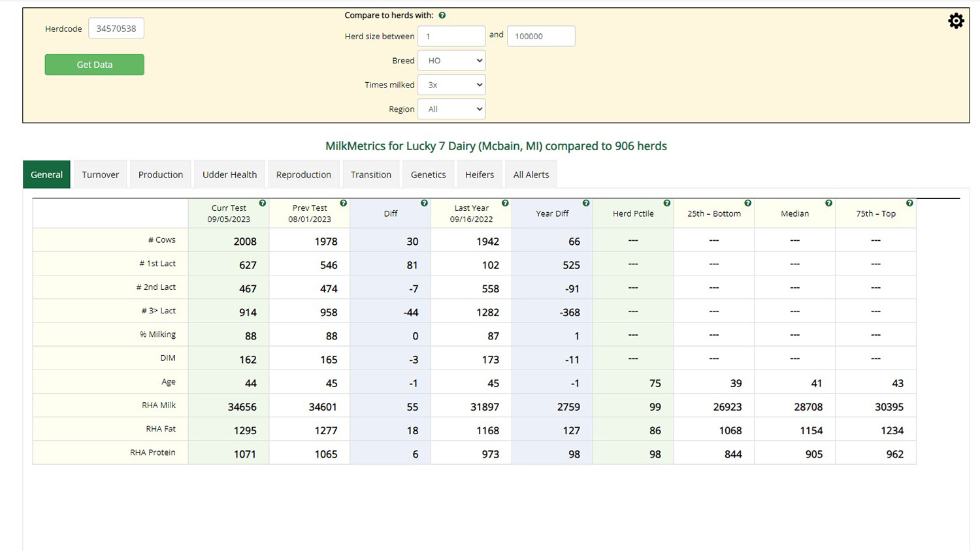Click help icon in Median column header
This screenshot has width=980, height=551.
coord(828,203)
